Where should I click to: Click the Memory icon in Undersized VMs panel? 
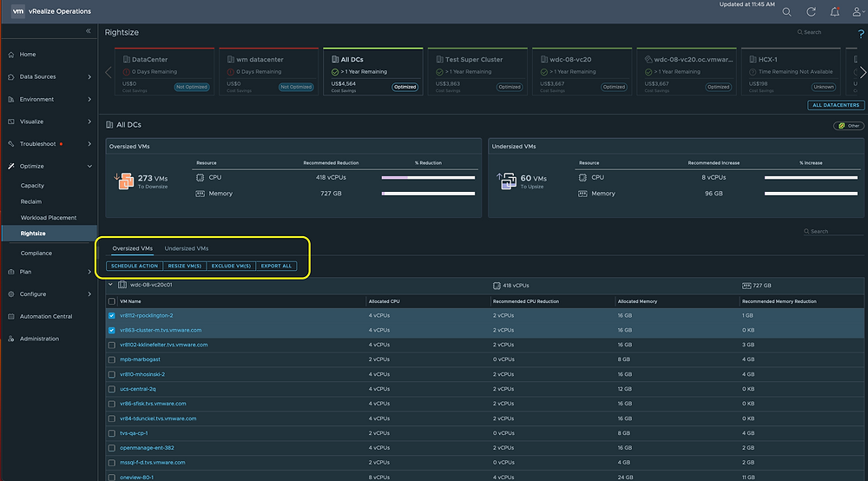(x=582, y=194)
